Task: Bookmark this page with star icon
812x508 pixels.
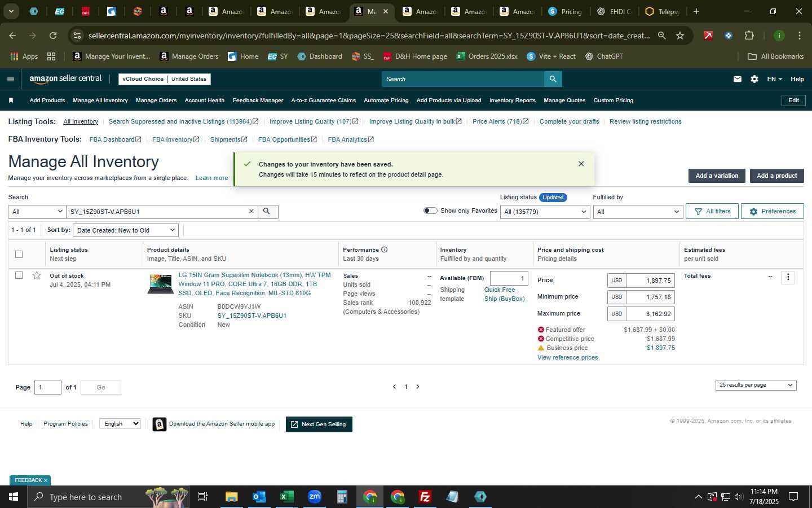Action: click(680, 36)
